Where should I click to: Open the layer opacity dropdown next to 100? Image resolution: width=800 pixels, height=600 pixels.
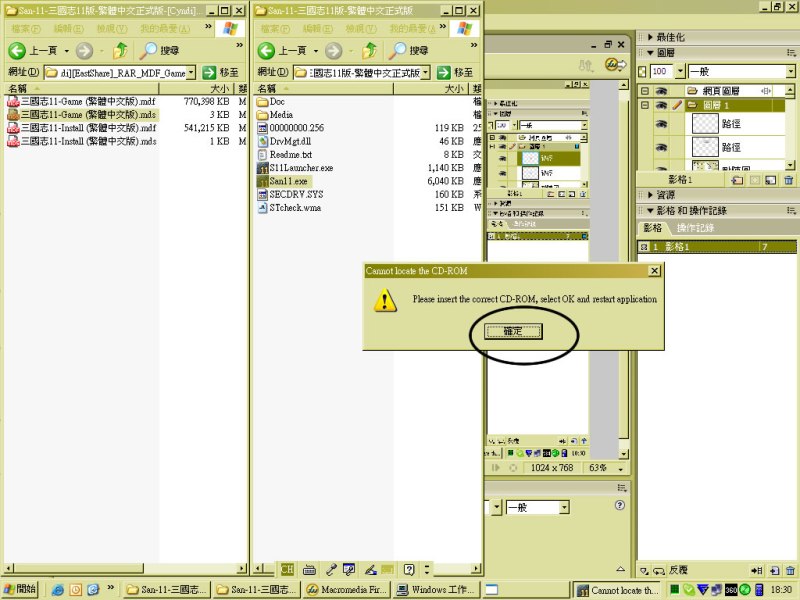680,71
